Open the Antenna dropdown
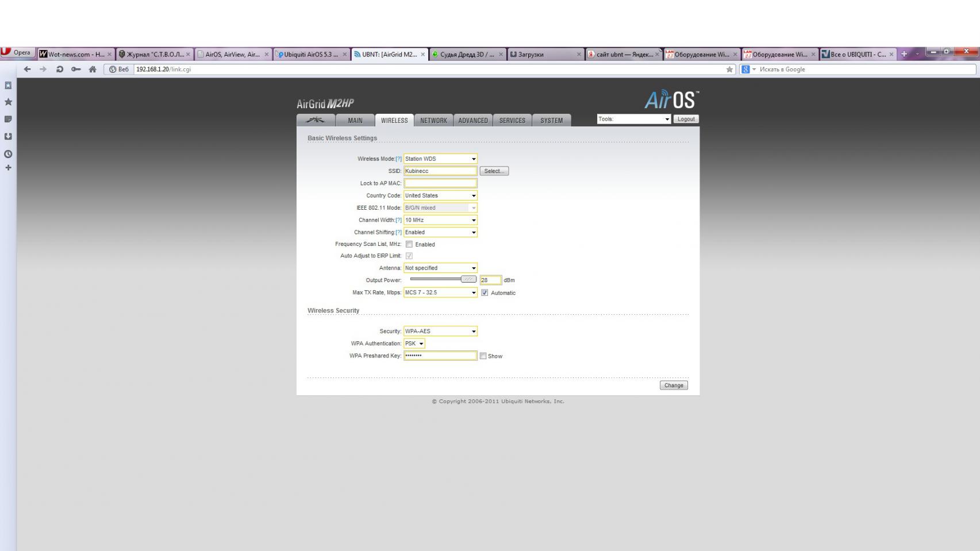This screenshot has width=980, height=551. click(x=440, y=268)
